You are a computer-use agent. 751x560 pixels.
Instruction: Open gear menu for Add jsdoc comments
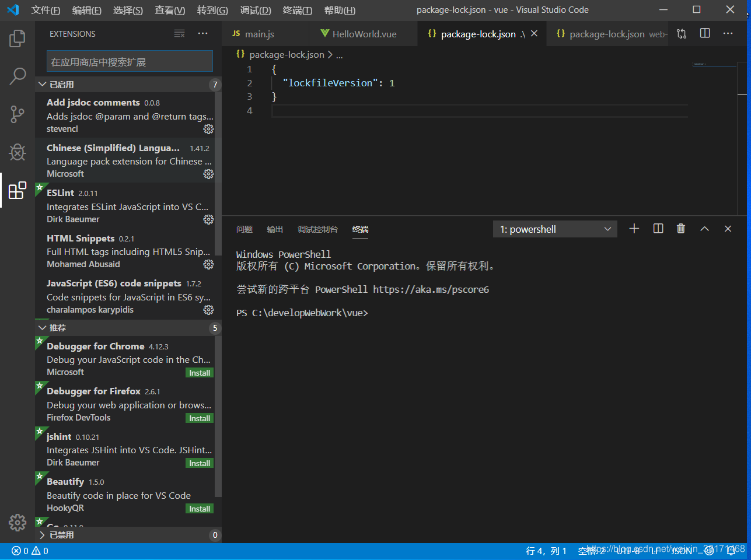(208, 129)
